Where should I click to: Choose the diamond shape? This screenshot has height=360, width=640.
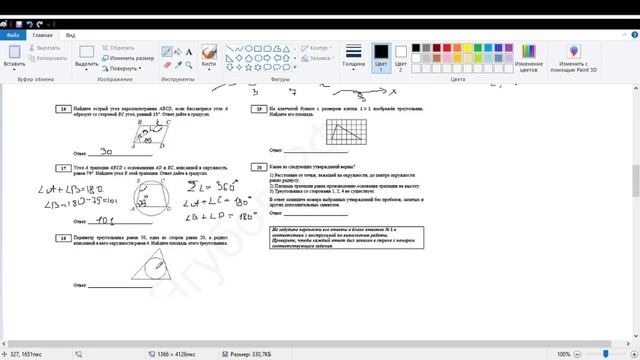[239, 58]
